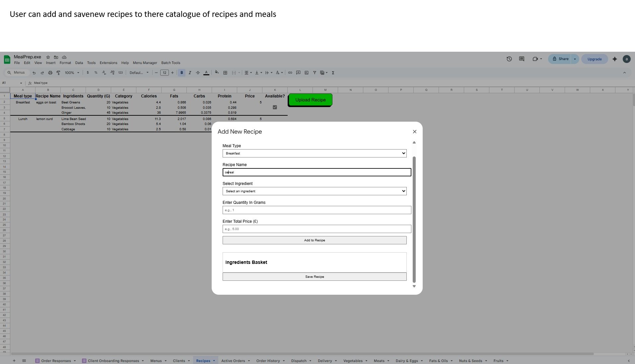Click the Undo icon
This screenshot has height=364, width=635.
34,73
